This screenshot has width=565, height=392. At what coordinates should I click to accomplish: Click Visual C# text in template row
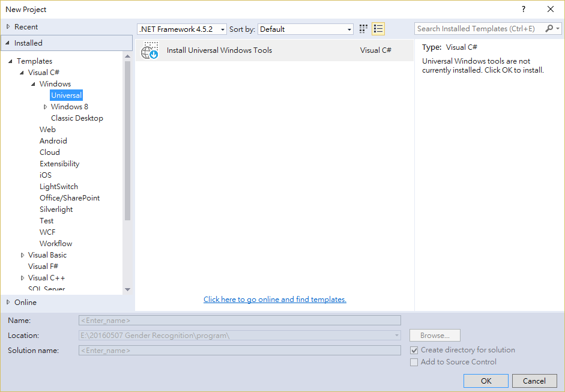[375, 50]
